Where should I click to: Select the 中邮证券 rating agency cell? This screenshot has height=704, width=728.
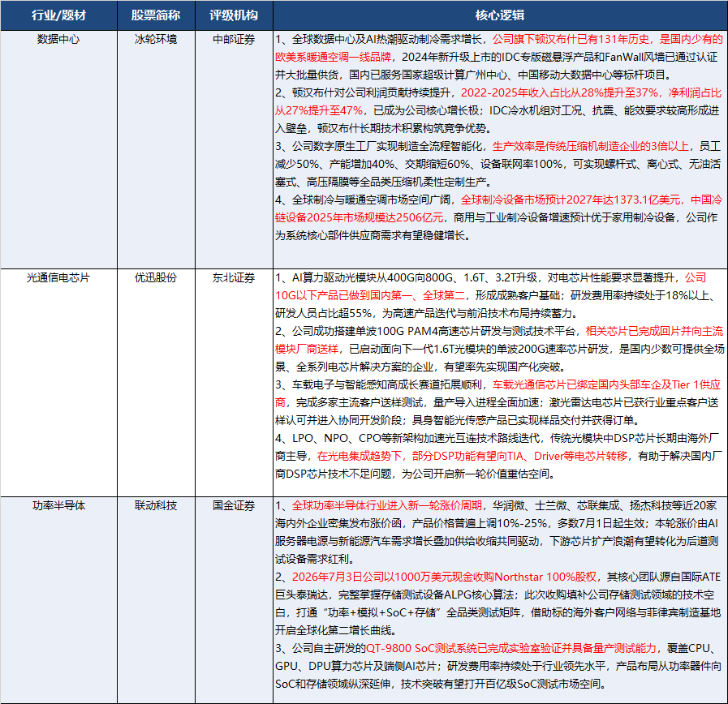click(234, 149)
